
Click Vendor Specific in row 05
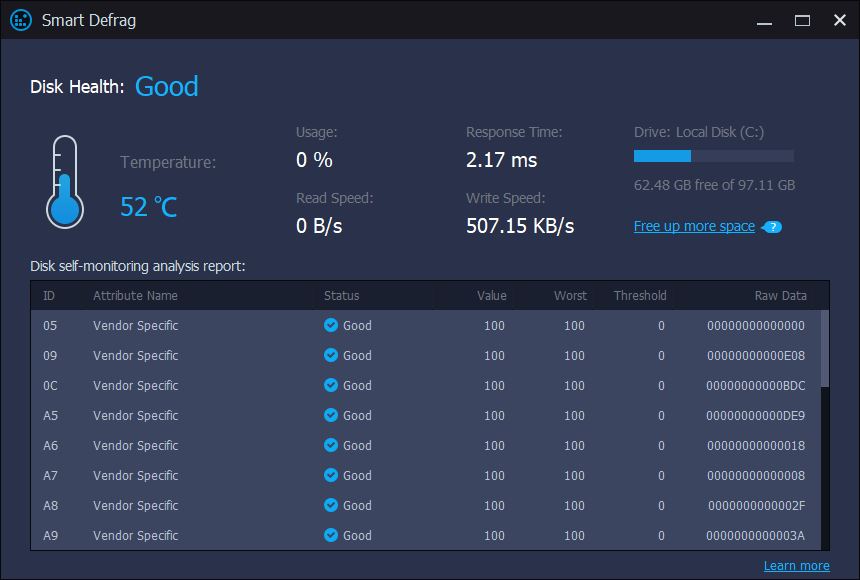point(135,325)
